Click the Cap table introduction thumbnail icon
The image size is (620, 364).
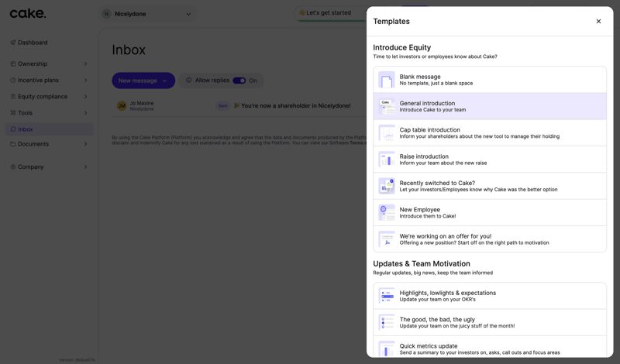tap(386, 133)
